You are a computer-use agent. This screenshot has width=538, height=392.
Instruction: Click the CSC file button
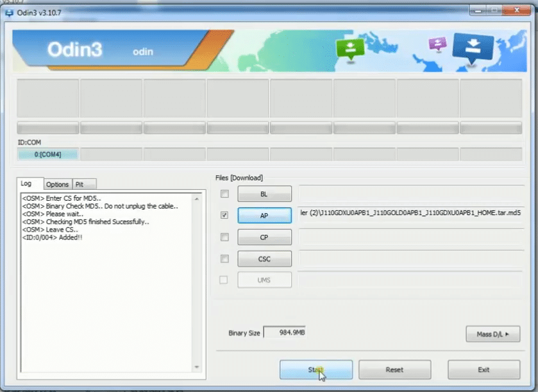tap(265, 259)
